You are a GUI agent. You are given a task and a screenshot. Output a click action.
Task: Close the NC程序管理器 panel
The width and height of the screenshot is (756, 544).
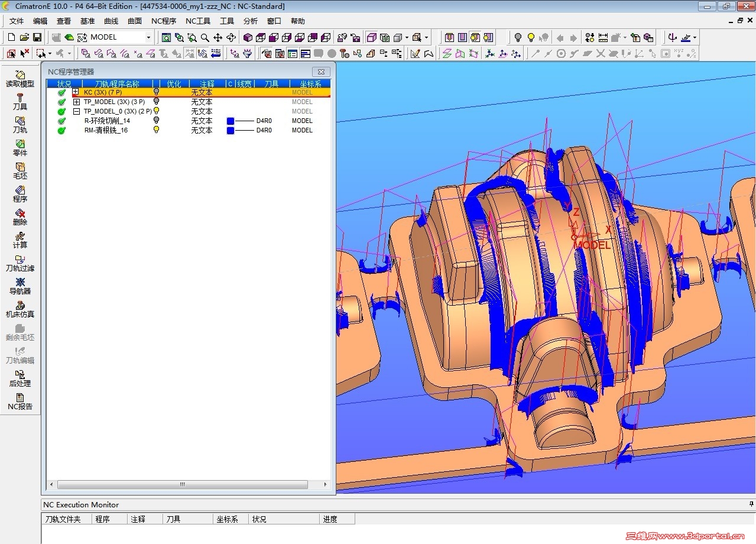[x=321, y=72]
